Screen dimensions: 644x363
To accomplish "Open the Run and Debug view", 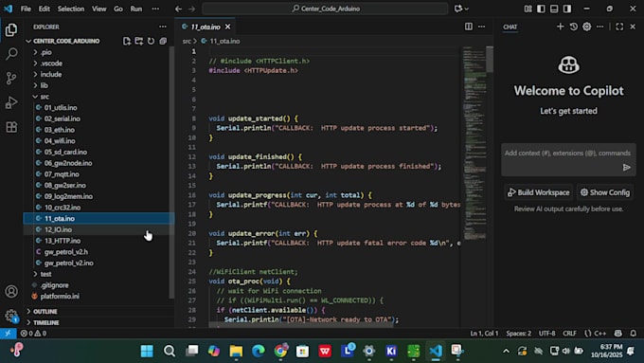I will point(11,102).
